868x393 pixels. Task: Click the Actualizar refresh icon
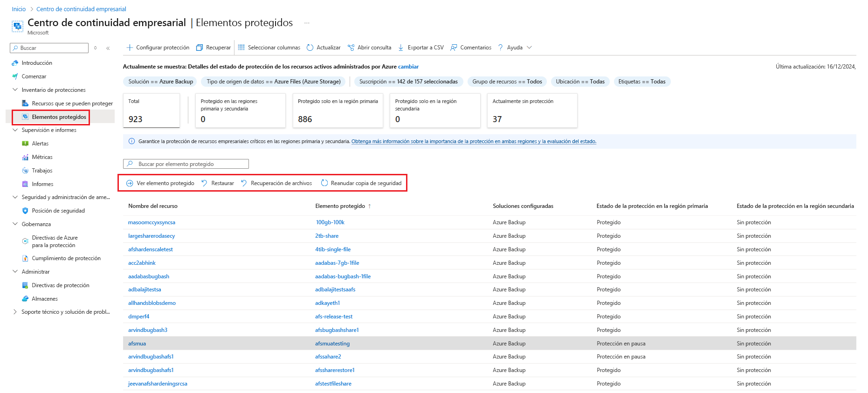click(x=310, y=48)
